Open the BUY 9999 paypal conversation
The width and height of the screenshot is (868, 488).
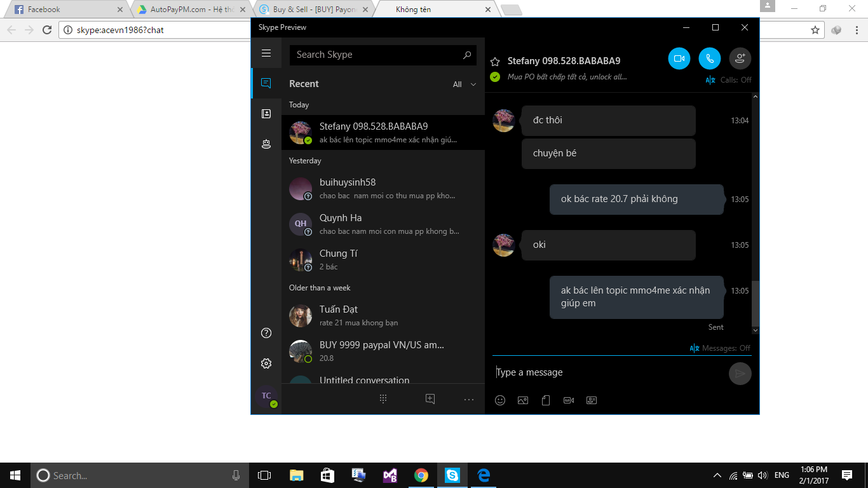383,351
